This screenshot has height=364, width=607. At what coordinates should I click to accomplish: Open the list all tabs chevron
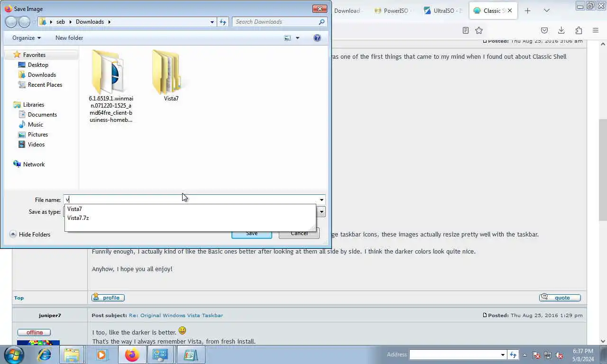pos(547,11)
